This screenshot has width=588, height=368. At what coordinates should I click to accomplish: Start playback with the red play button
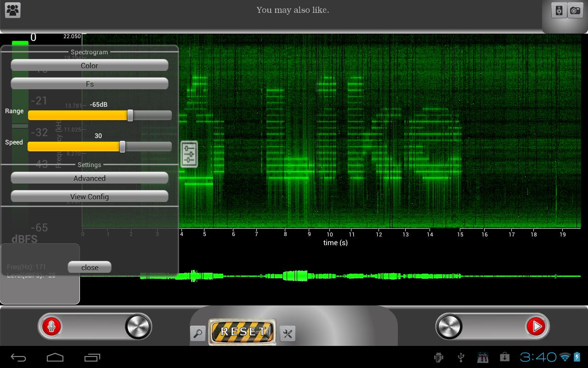(536, 327)
